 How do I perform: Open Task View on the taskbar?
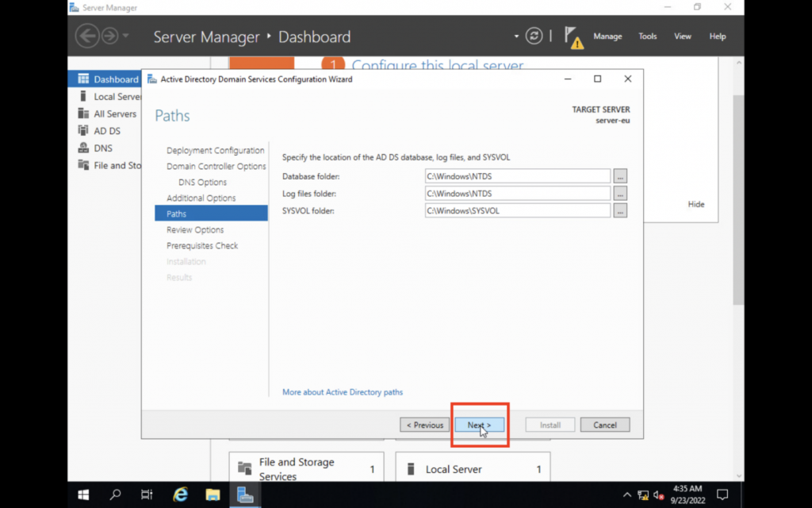[x=147, y=495]
